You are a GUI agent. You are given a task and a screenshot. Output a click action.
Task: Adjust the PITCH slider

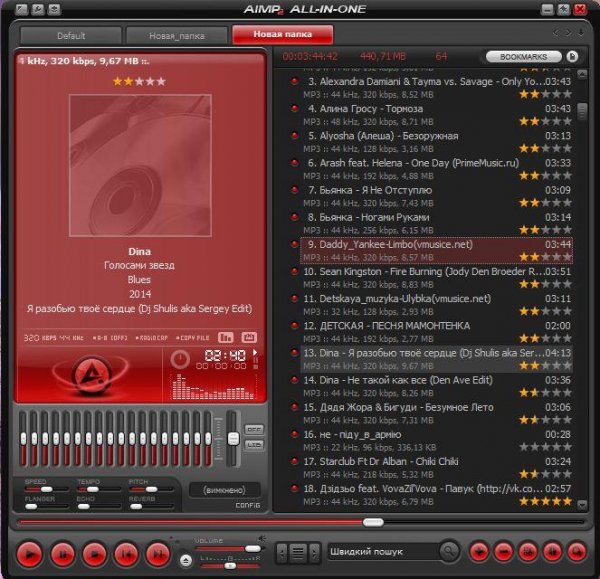[x=151, y=489]
